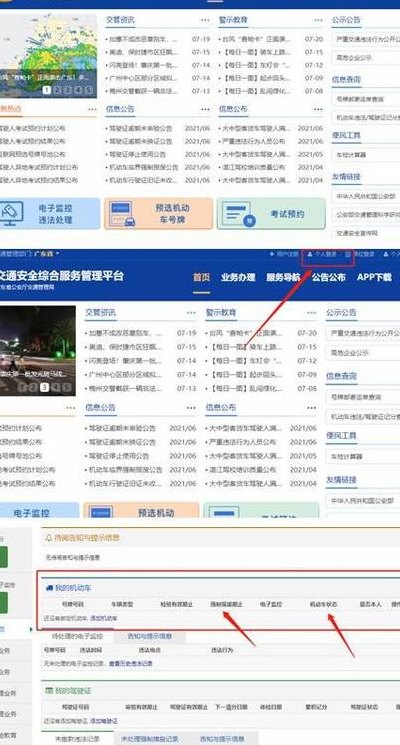The height and width of the screenshot is (745, 400).
Task: Click the 单位登录 icon in top bar
Action: point(348,255)
